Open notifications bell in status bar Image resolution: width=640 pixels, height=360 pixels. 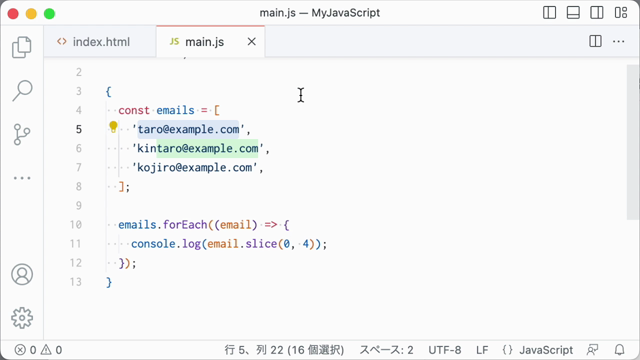tap(619, 350)
